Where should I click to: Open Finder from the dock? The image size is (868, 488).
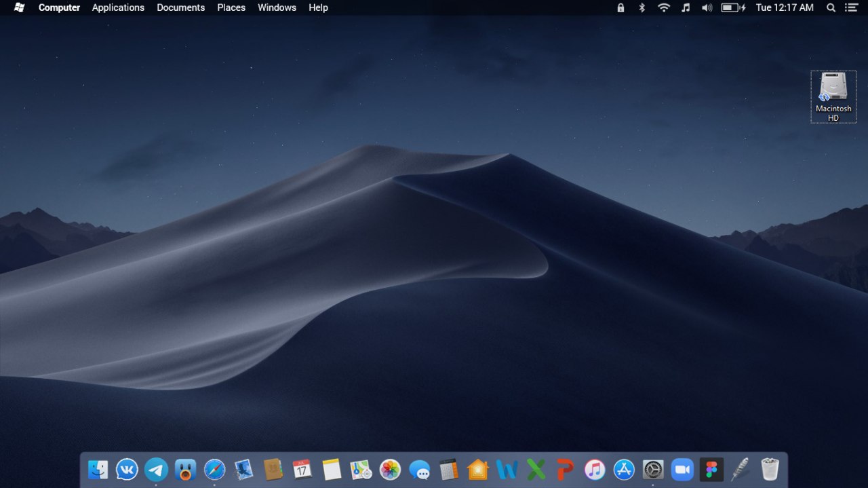click(98, 469)
